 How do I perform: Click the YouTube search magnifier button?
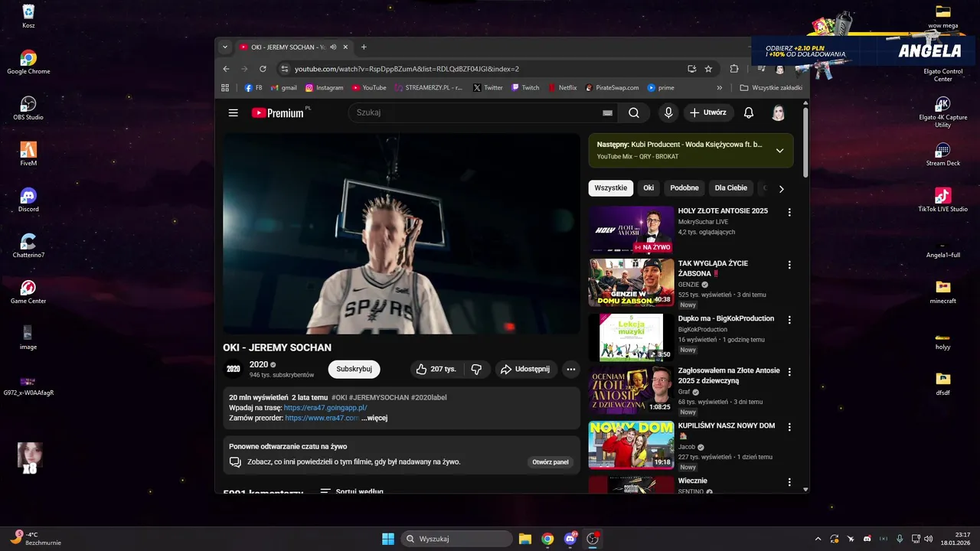[x=634, y=112]
